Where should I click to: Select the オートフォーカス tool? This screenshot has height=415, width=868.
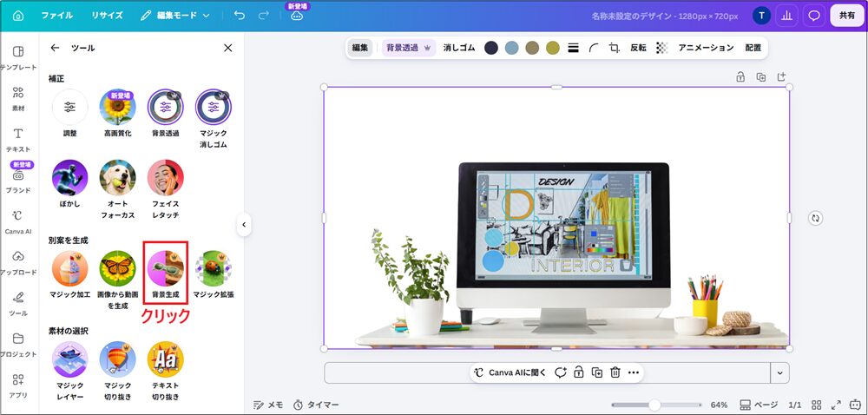tap(118, 189)
